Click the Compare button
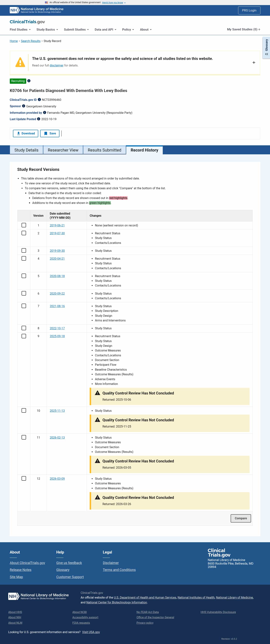The height and width of the screenshot is (644, 270). pos(241,518)
